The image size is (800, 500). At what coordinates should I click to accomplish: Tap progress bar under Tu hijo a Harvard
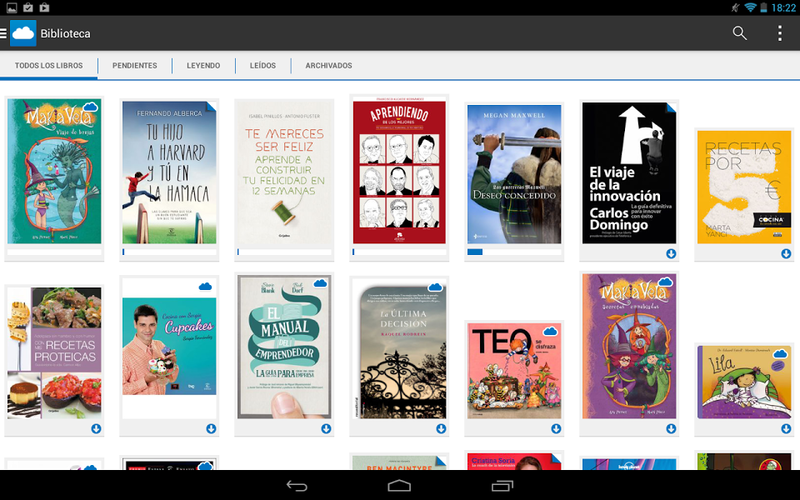tap(169, 252)
